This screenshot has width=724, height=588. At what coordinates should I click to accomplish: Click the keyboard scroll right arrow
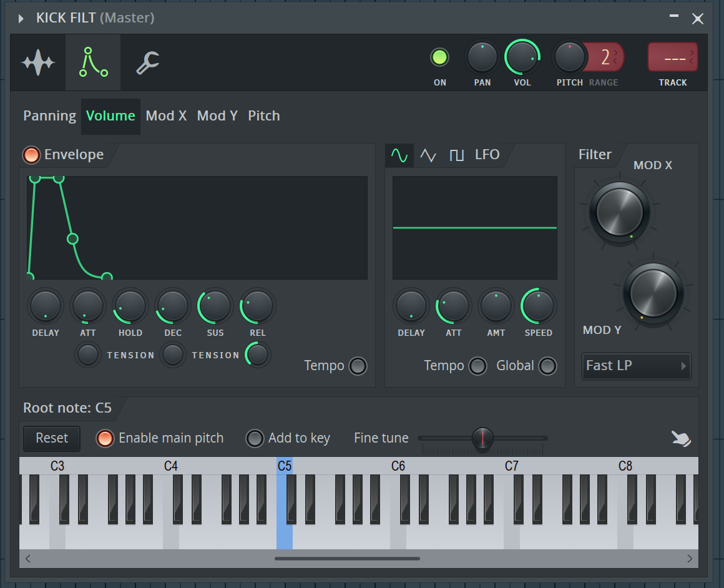(690, 559)
